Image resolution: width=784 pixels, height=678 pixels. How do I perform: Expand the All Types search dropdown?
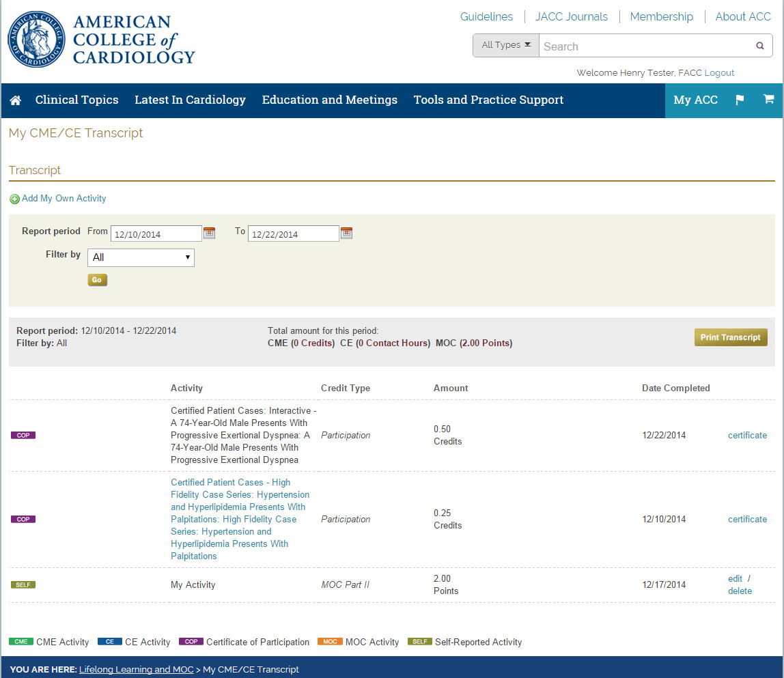pyautogui.click(x=505, y=46)
